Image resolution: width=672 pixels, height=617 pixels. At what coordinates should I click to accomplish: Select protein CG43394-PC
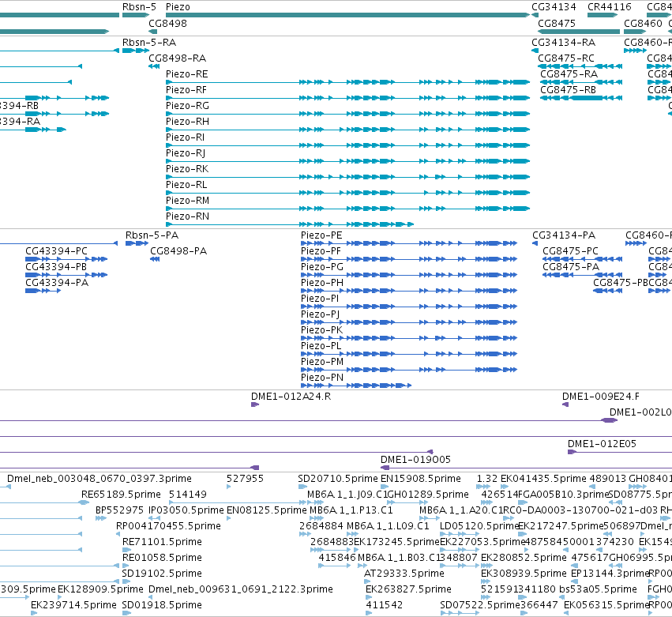[56, 251]
